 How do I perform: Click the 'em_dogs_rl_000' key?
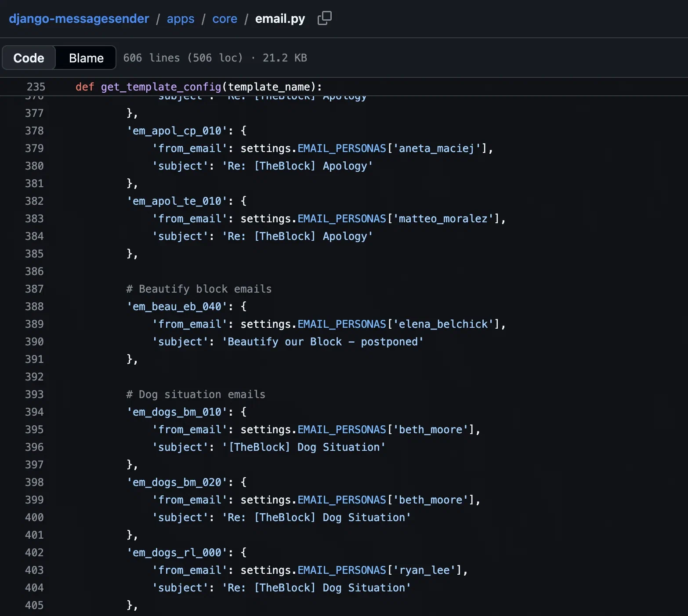177,553
